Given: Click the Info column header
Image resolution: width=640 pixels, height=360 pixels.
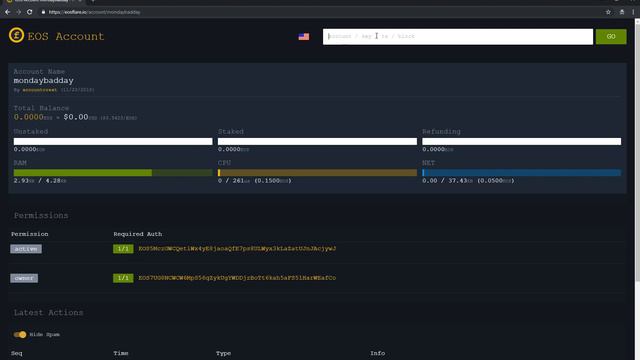Looking at the screenshot, I should (x=378, y=353).
